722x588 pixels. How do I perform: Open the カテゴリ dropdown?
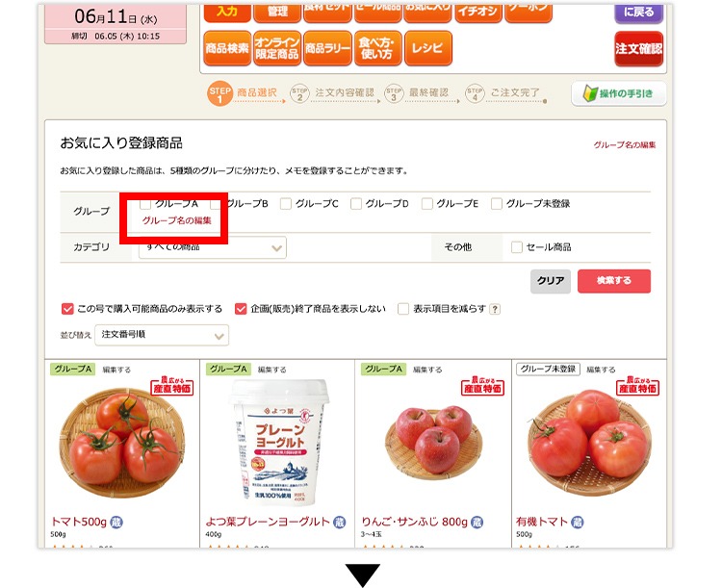(x=213, y=247)
